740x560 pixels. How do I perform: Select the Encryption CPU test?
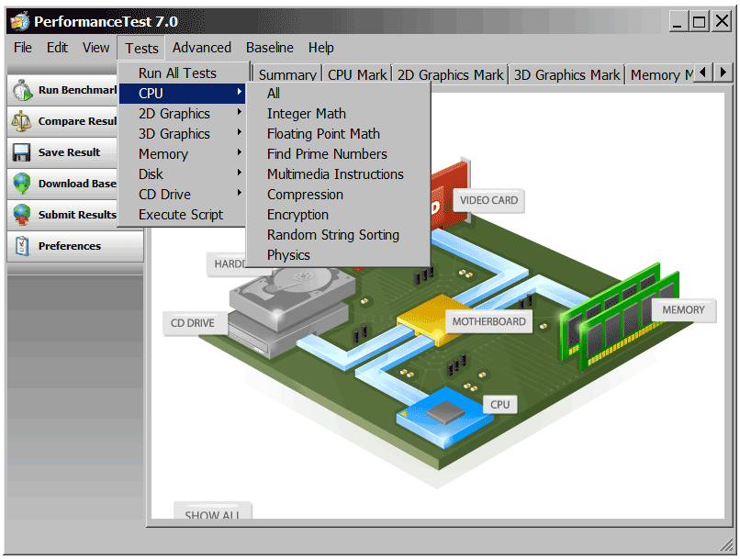[297, 215]
